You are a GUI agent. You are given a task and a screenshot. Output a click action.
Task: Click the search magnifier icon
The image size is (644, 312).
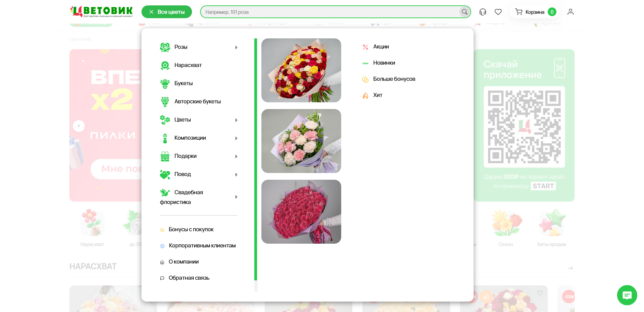[x=464, y=12]
